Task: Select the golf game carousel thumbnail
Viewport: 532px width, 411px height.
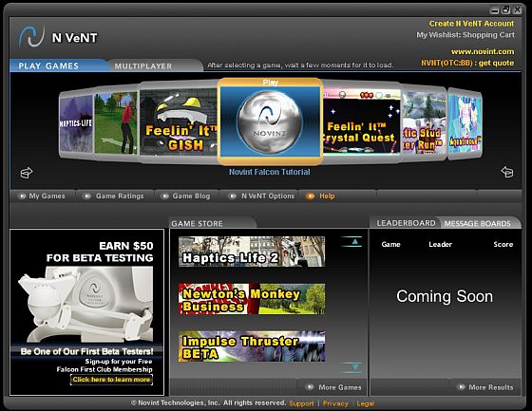Action: (116, 122)
